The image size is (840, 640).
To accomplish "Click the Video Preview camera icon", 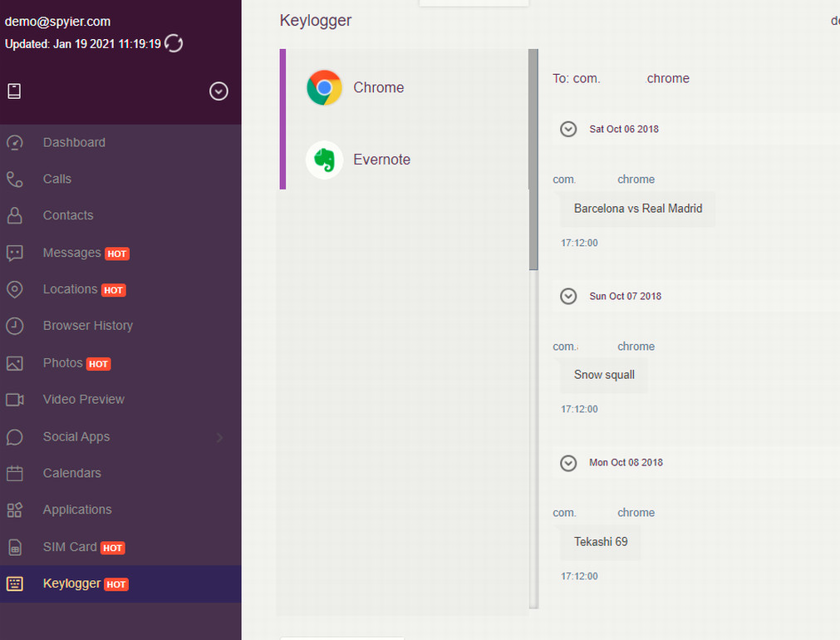I will tap(14, 400).
